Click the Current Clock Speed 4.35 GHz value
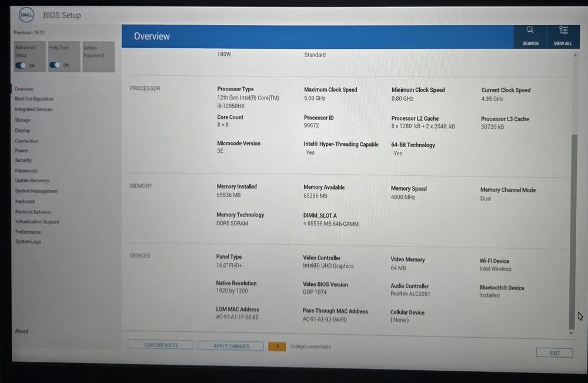The width and height of the screenshot is (588, 383). pos(492,99)
